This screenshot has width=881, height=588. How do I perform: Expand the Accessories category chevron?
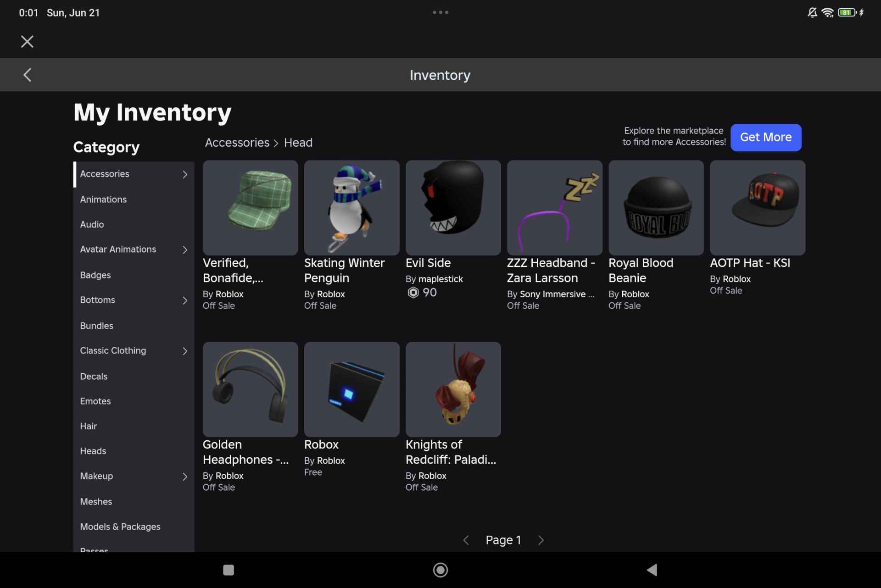pyautogui.click(x=185, y=174)
